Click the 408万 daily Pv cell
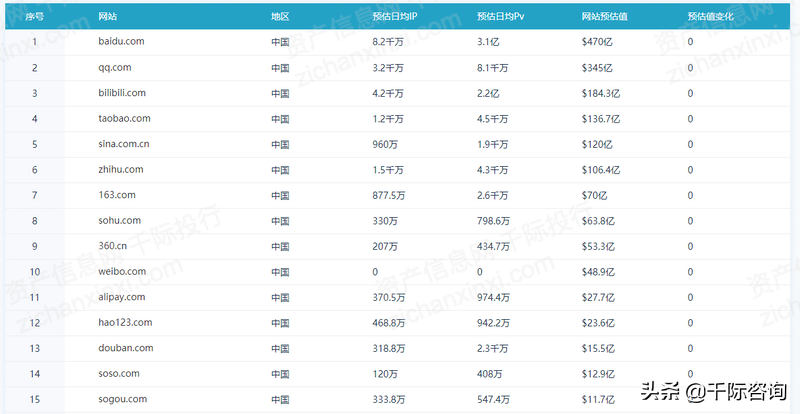Screen dimensions: 800x414 click(490, 374)
